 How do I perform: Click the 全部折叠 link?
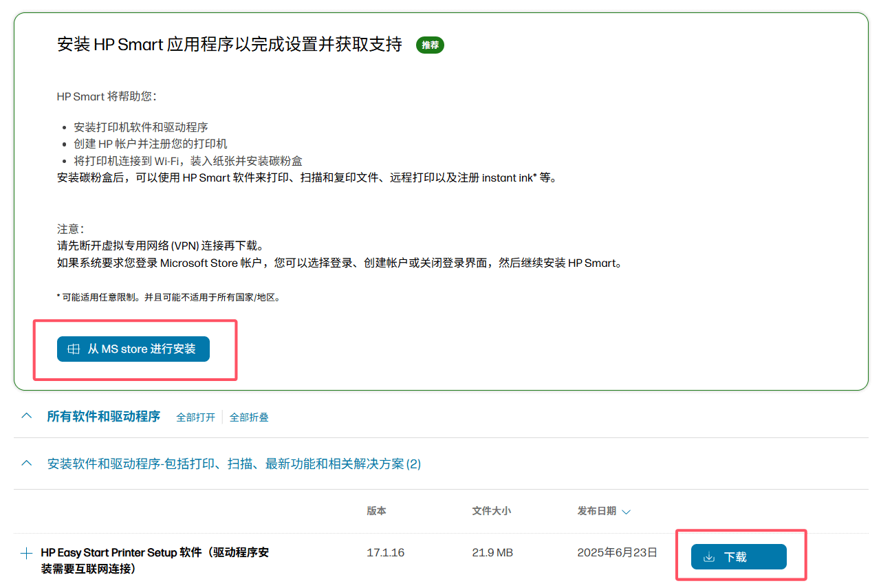coord(249,417)
